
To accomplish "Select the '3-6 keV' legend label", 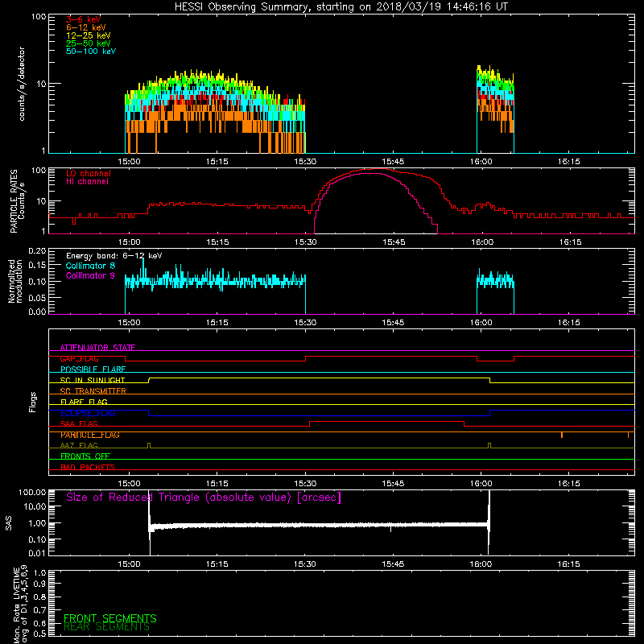I will (x=83, y=19).
